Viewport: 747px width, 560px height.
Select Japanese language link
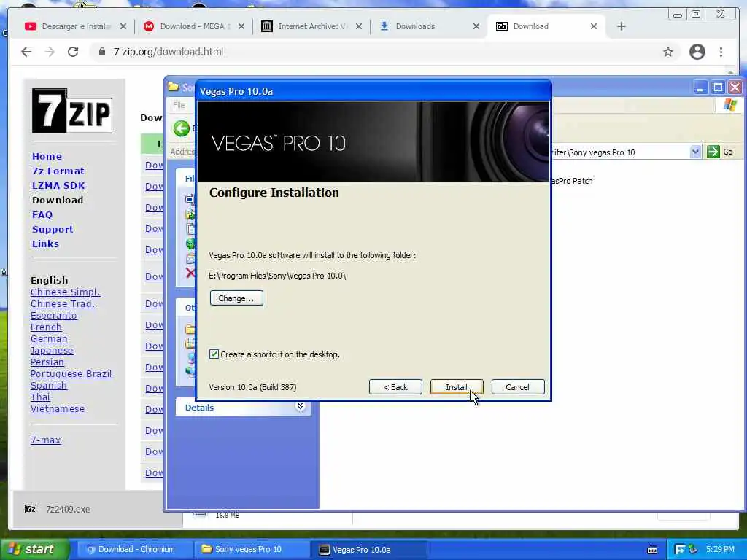52,351
